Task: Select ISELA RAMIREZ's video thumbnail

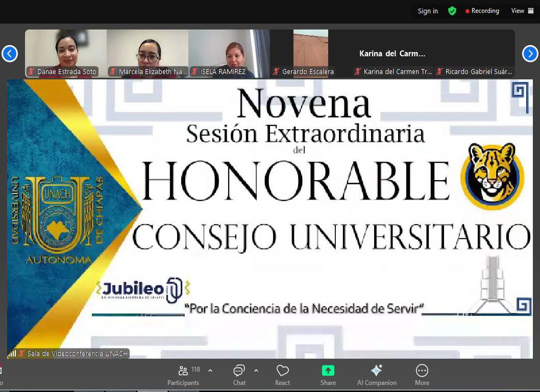Action: point(229,54)
